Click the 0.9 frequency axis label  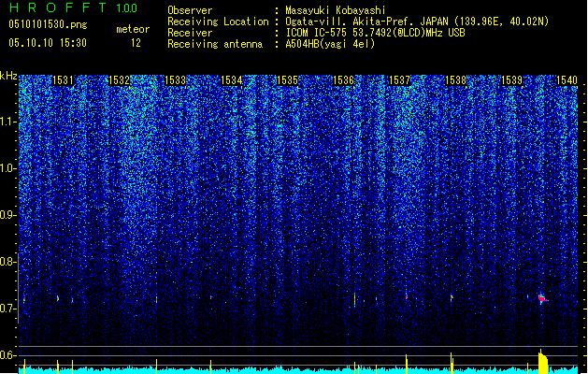tap(7, 215)
